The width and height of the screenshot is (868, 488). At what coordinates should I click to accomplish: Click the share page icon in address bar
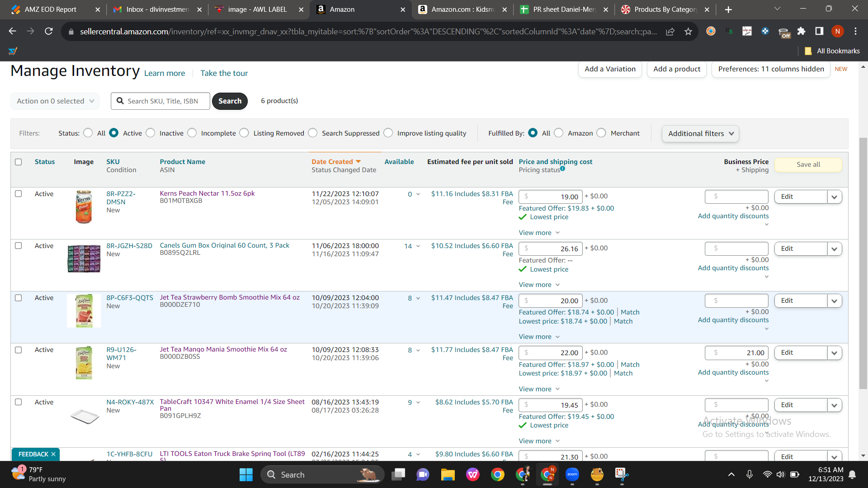[670, 31]
